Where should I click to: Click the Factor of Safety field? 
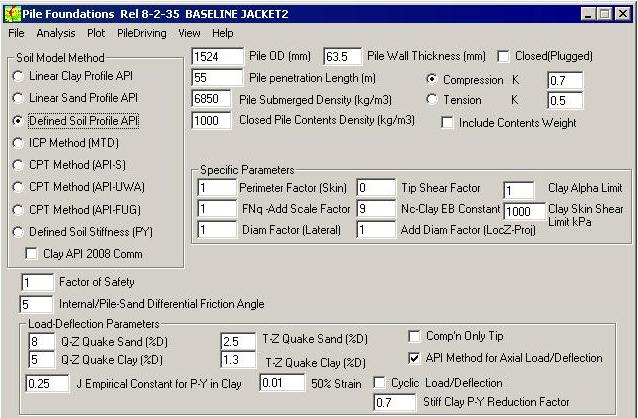pos(37,282)
